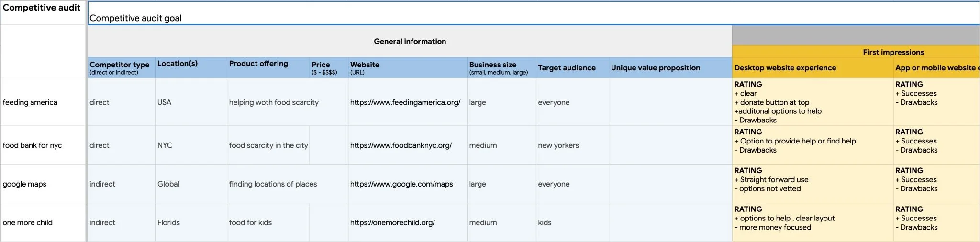Select the 'new yorkers' target audience cell
980x242 pixels.
click(572, 145)
